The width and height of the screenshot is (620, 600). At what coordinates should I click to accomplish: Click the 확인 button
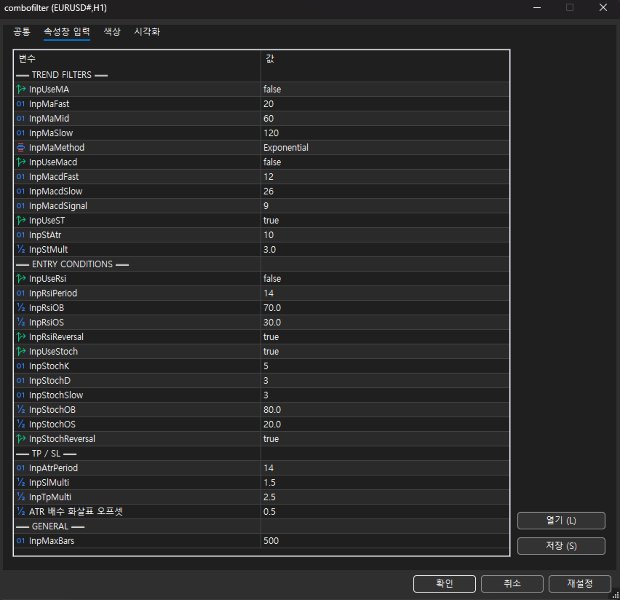coord(444,583)
